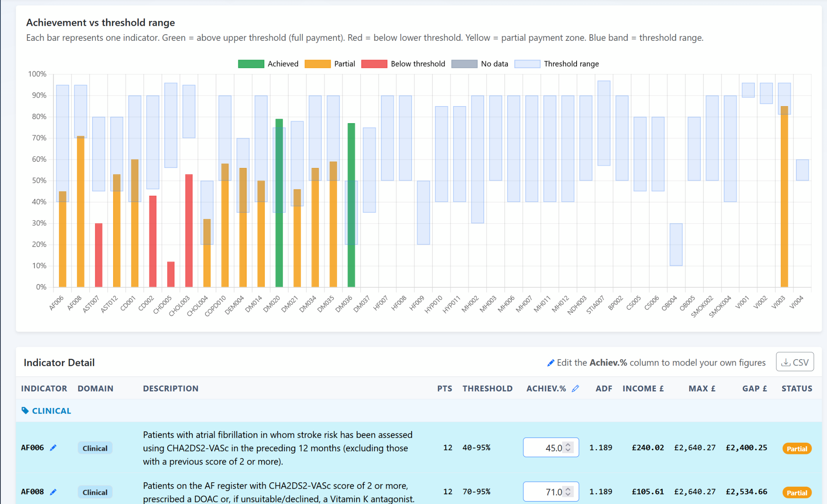The height and width of the screenshot is (504, 827).
Task: Click the STATUS column header
Action: tap(796, 388)
